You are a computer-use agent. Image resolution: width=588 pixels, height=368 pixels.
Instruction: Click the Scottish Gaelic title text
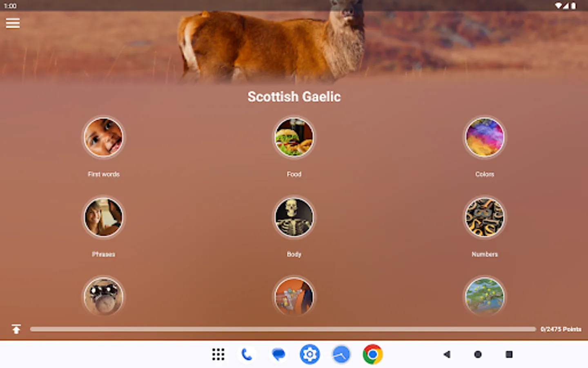pos(294,96)
